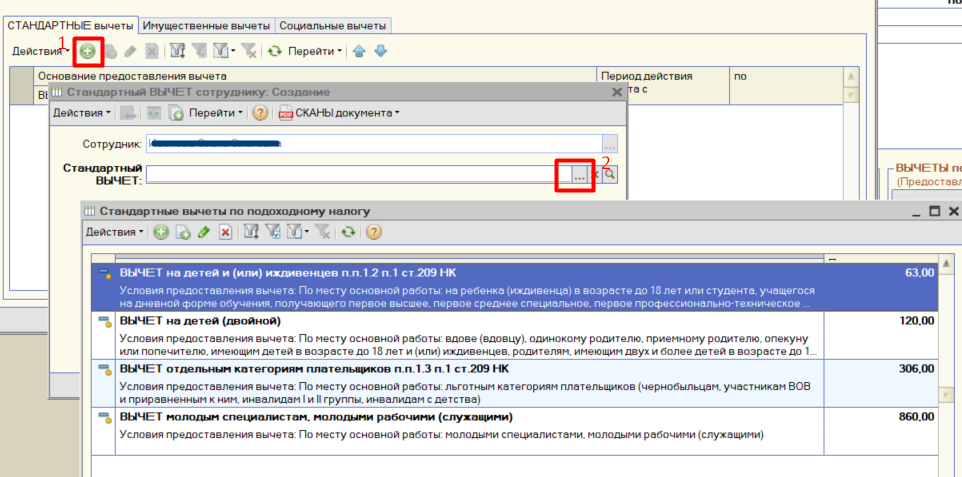Screen dimensions: 962x477
Task: Switch to Социальные вычеты tab
Action: 333,26
